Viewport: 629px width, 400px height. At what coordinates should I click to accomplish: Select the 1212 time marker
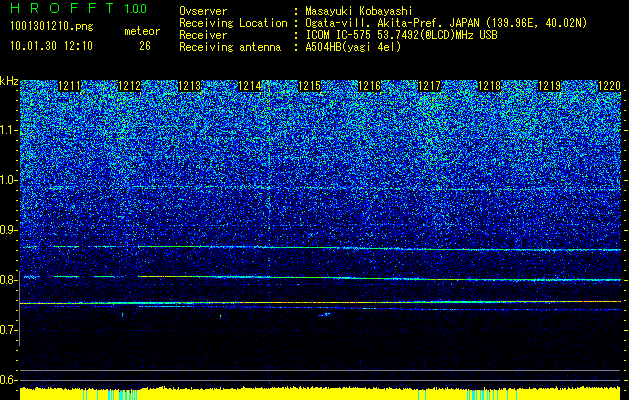click(x=130, y=86)
